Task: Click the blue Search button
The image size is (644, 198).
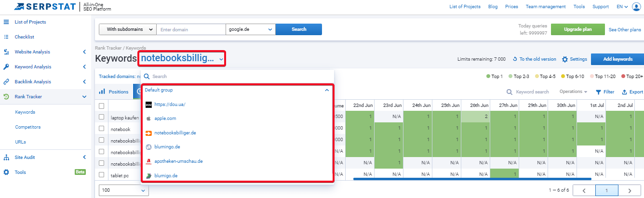Action: pos(299,29)
